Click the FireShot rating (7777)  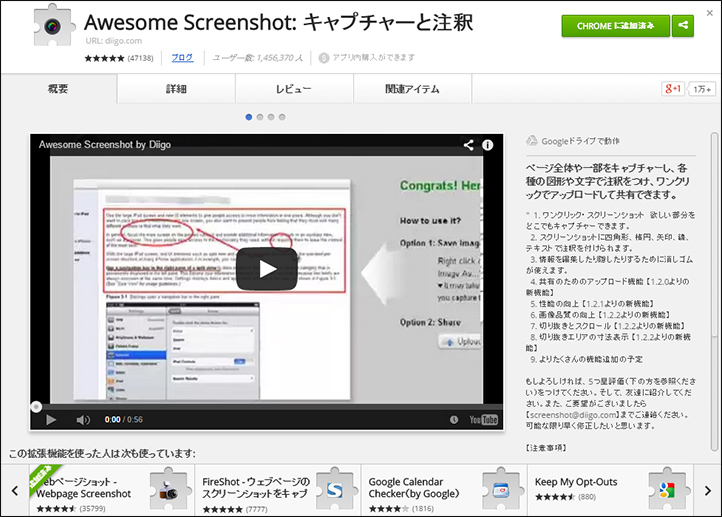tap(235, 509)
